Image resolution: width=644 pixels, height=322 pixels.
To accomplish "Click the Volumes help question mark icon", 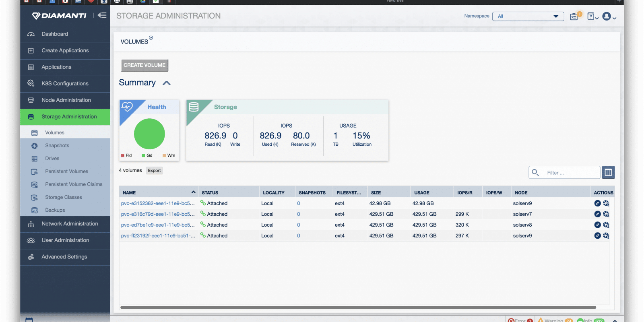I will [x=151, y=38].
